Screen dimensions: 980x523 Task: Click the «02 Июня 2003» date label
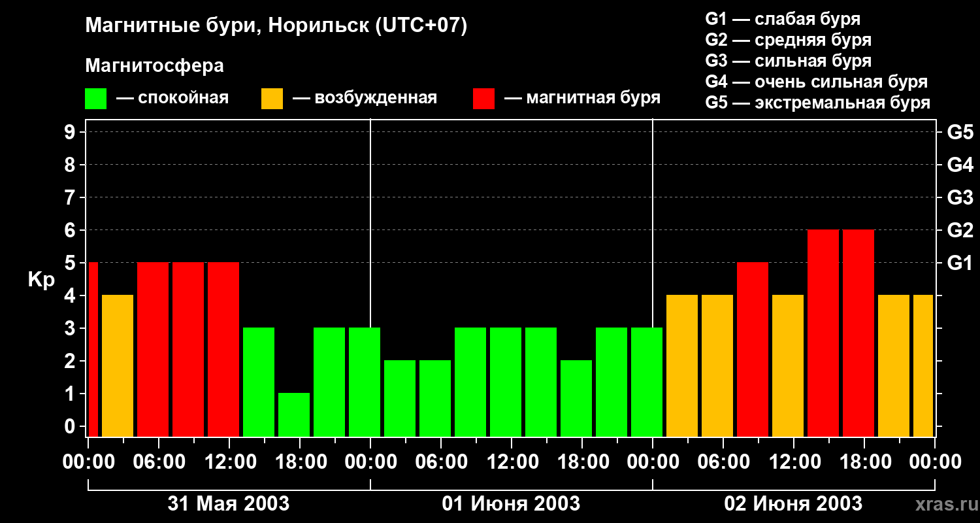793,504
